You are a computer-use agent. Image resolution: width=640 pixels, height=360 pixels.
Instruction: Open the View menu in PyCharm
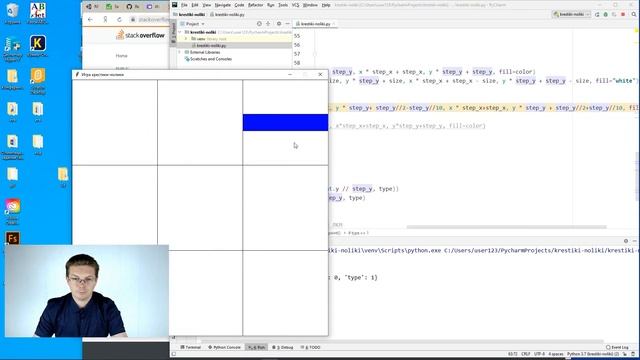pyautogui.click(x=207, y=5)
